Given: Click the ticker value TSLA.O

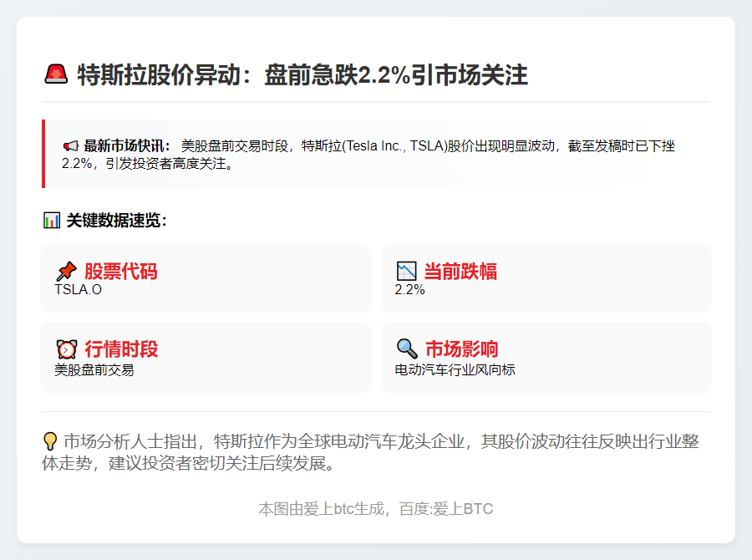Looking at the screenshot, I should click(79, 290).
